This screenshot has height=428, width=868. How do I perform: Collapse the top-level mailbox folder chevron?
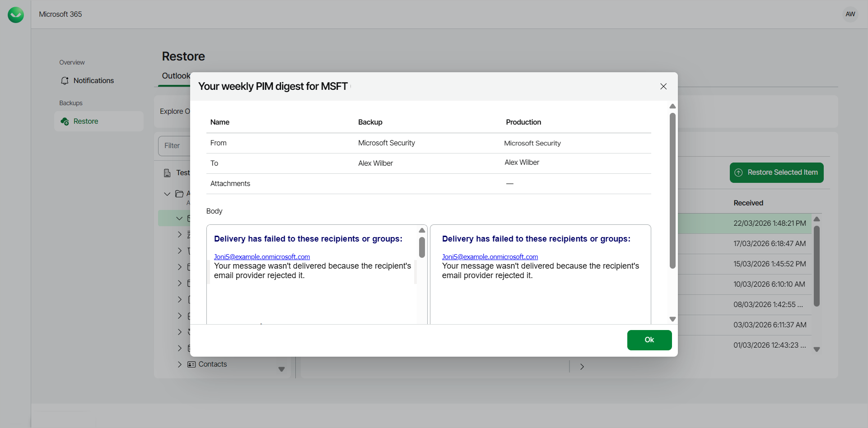click(x=167, y=194)
